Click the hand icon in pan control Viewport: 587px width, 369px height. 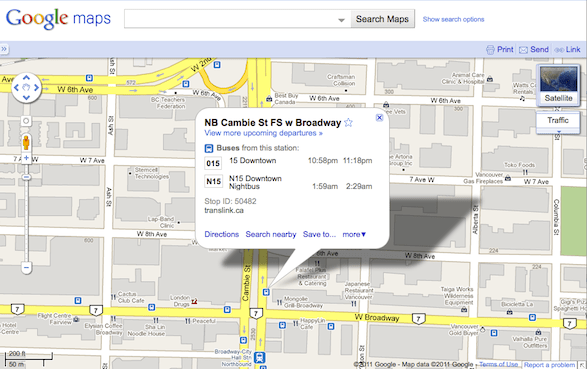(26, 88)
